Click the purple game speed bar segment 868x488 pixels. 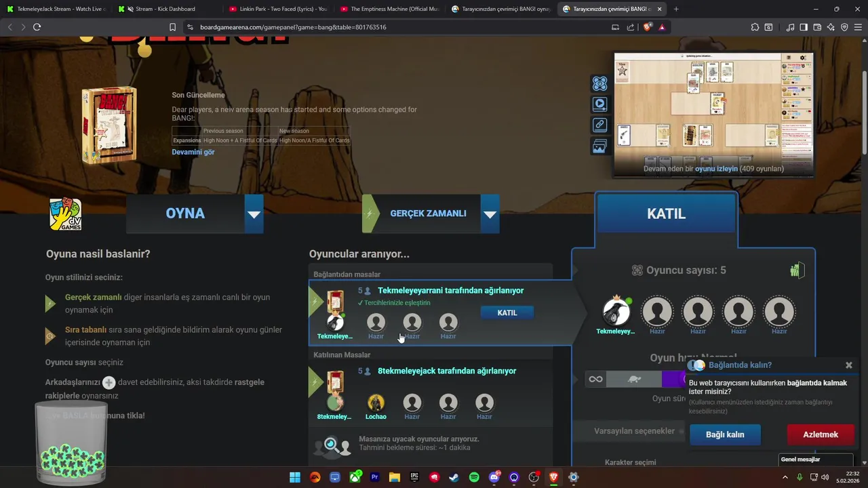(x=674, y=379)
